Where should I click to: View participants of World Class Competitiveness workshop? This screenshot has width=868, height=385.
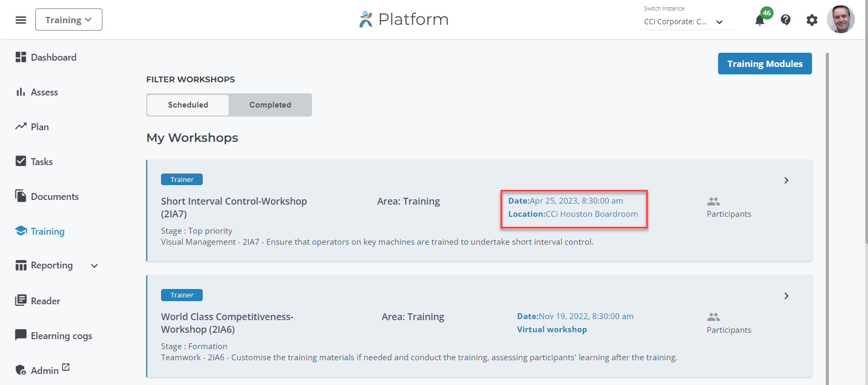(728, 323)
